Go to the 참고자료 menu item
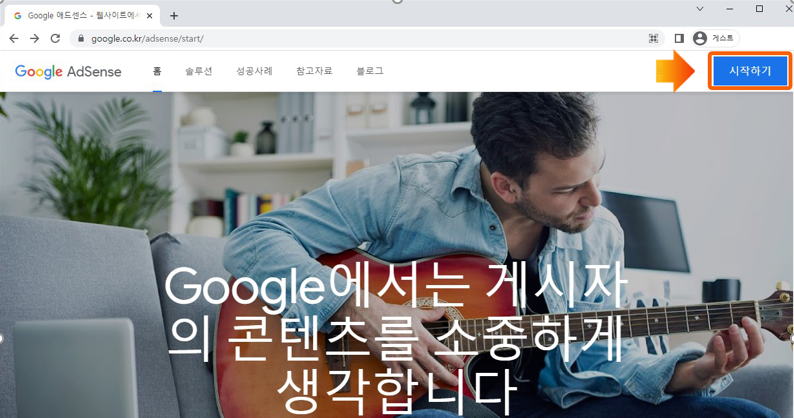Image resolution: width=794 pixels, height=418 pixels. pyautogui.click(x=314, y=71)
